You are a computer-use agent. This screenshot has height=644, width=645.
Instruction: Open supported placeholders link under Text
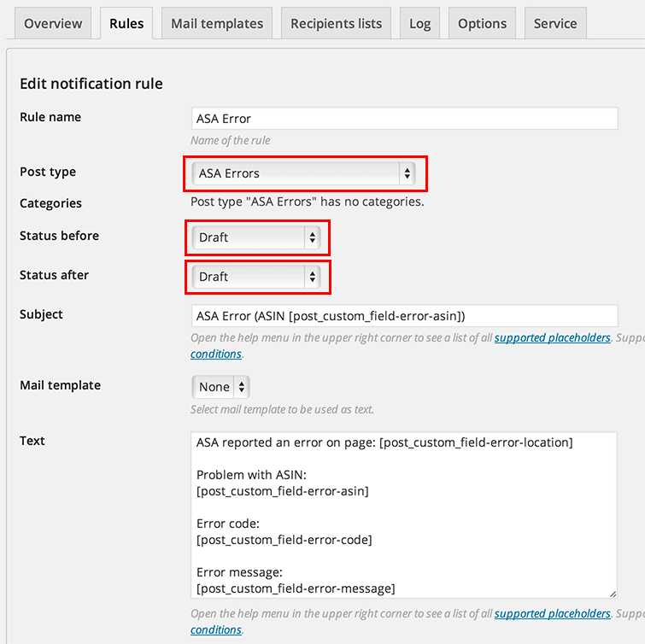click(553, 613)
